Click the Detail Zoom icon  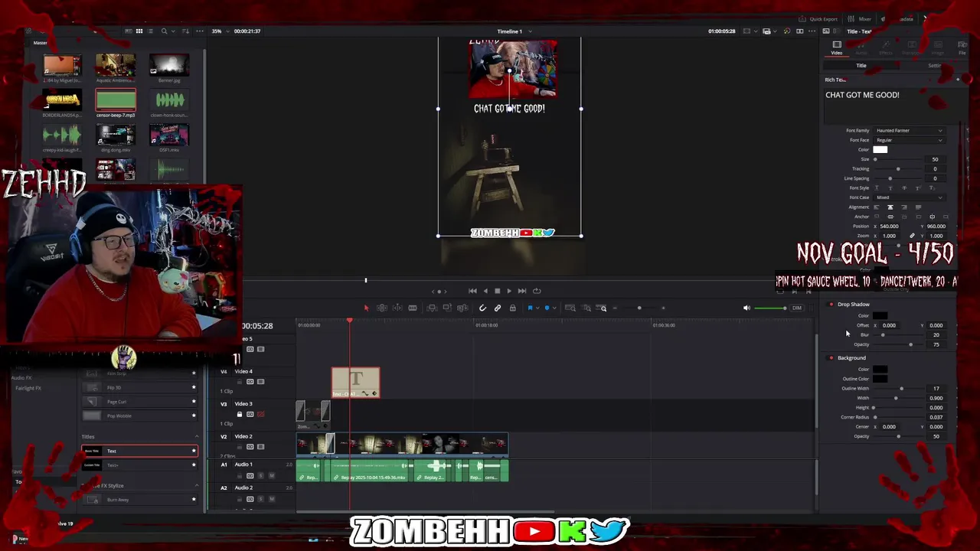point(586,308)
